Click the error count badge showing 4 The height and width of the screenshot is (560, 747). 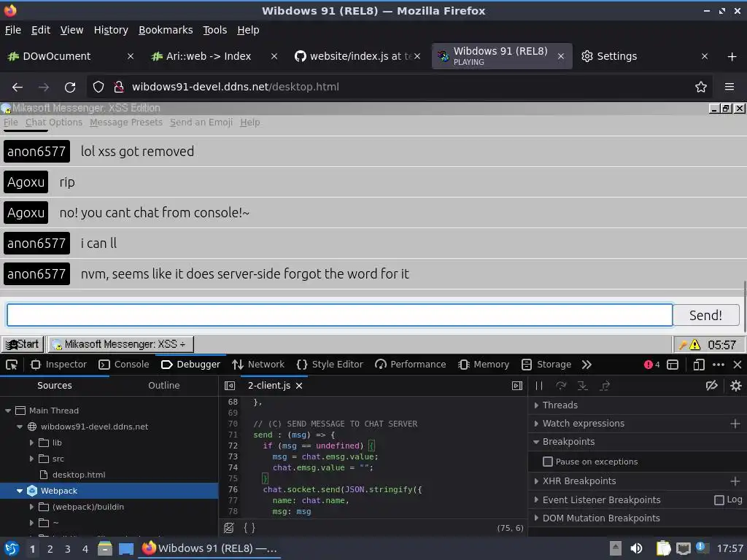coord(651,365)
